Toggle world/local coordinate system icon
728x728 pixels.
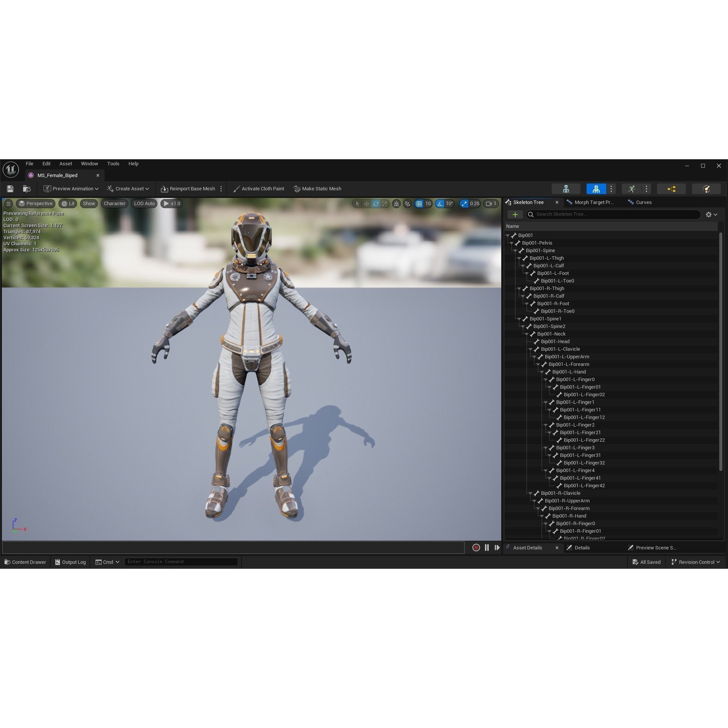(x=396, y=204)
